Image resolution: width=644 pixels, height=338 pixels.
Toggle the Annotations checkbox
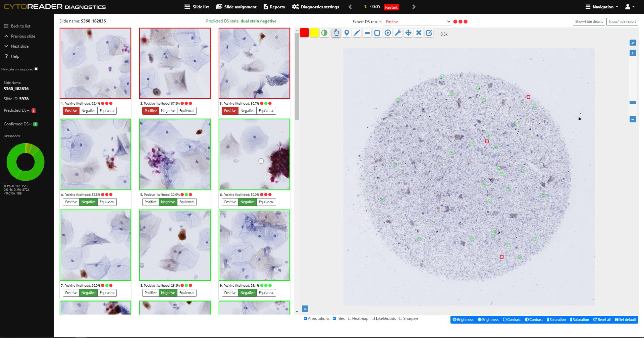[305, 319]
